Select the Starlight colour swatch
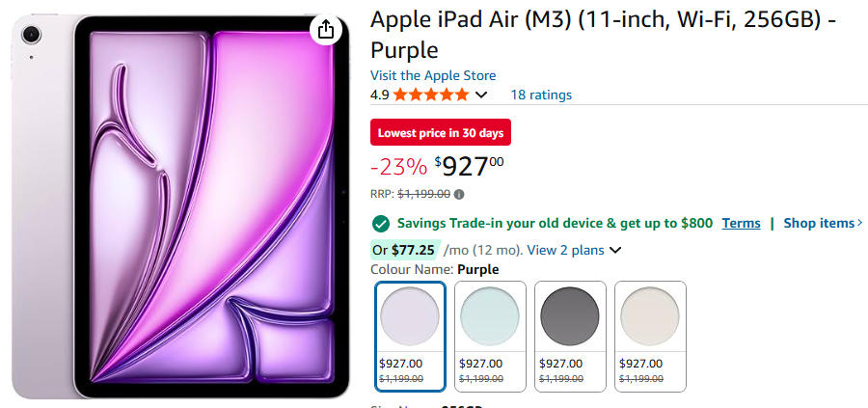The height and width of the screenshot is (408, 868). pyautogui.click(x=650, y=336)
